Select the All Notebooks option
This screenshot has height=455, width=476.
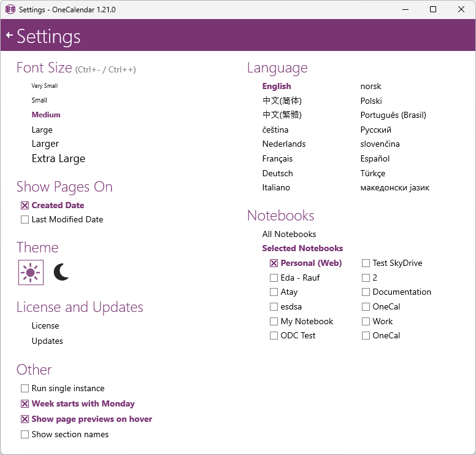click(289, 234)
